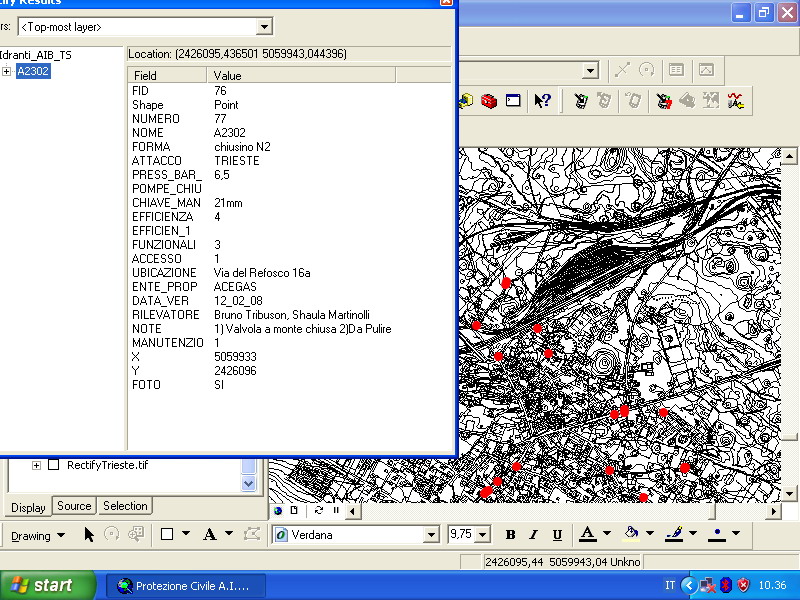
Task: Expand the RectifyTrieste.tif layer entry
Action: coord(37,465)
